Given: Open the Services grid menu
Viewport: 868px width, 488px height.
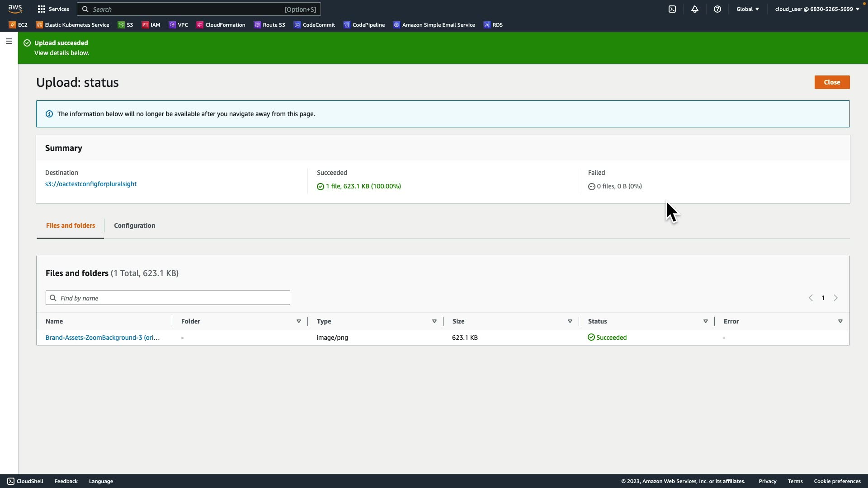Looking at the screenshot, I should click(53, 9).
